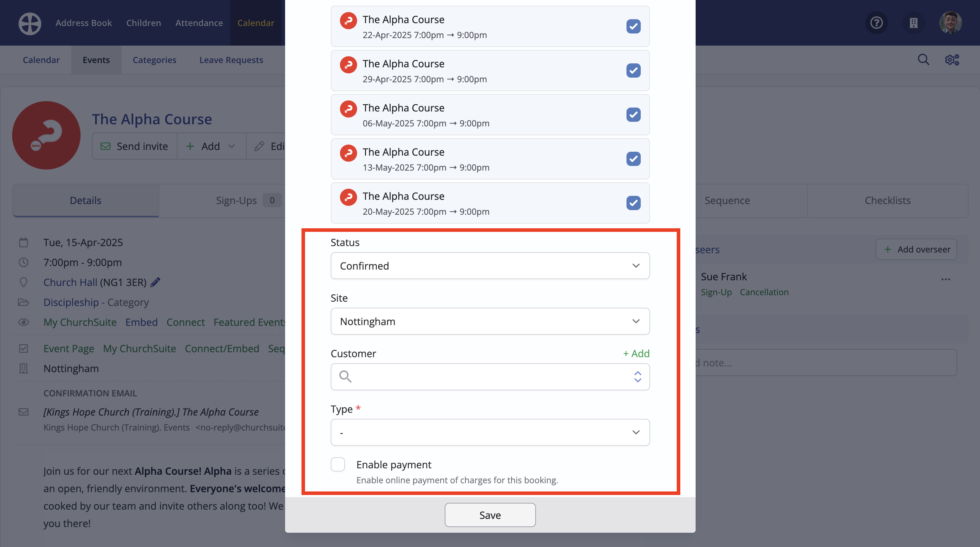This screenshot has height=547, width=980.
Task: Click the Save button
Action: (x=490, y=515)
